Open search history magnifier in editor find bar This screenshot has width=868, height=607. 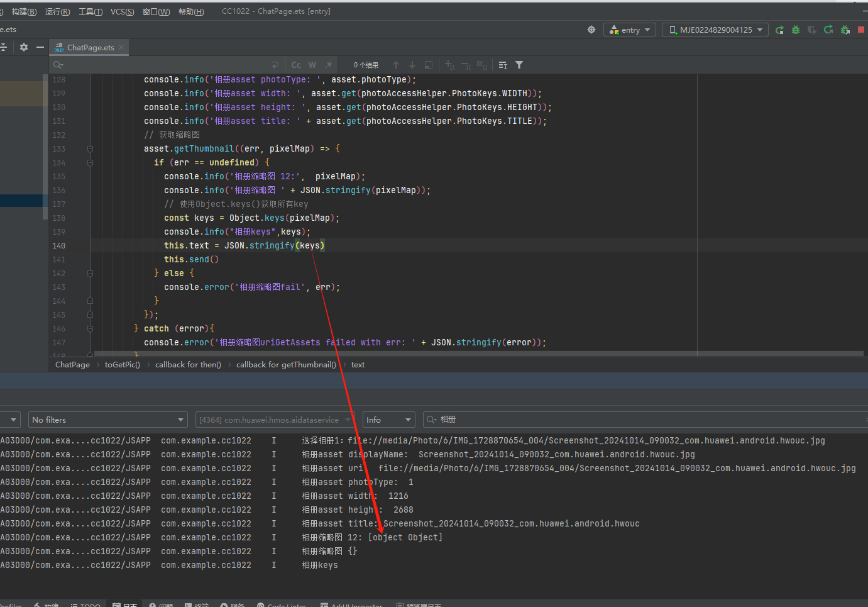tap(58, 65)
